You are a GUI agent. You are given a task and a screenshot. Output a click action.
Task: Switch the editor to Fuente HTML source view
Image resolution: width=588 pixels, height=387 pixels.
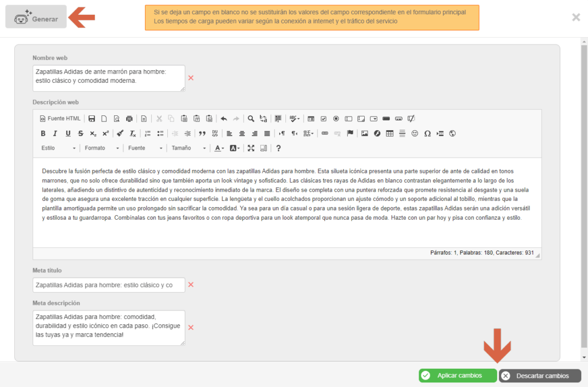(x=59, y=118)
